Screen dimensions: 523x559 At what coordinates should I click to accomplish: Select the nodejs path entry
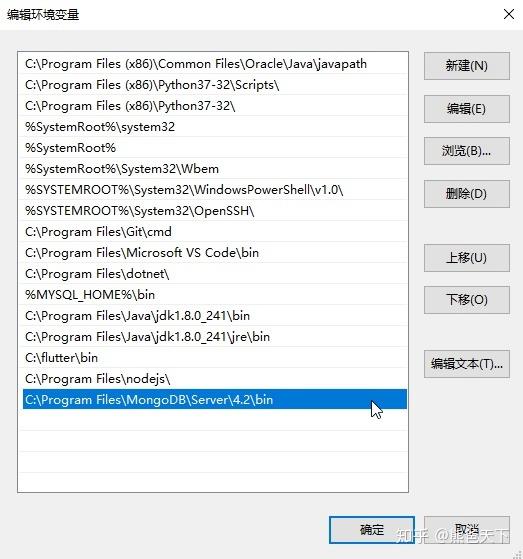point(214,379)
